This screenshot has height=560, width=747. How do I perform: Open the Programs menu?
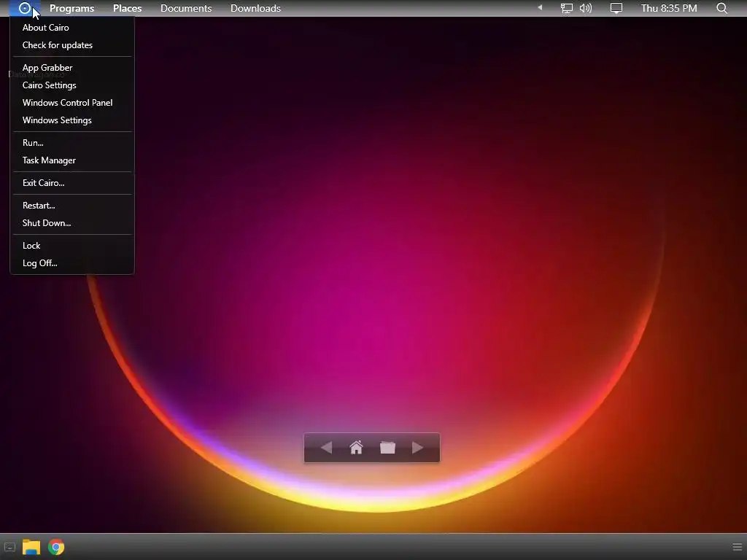pos(72,8)
